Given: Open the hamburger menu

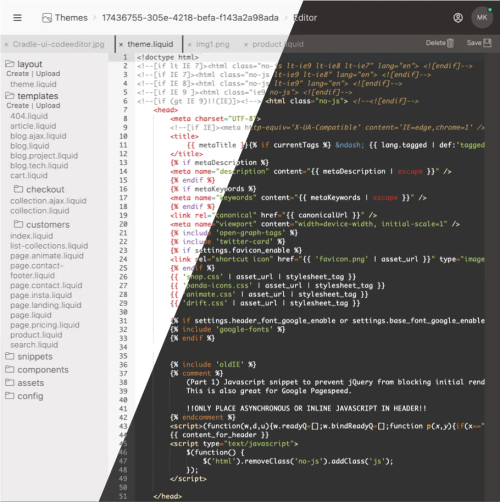Looking at the screenshot, I should 17,18.
